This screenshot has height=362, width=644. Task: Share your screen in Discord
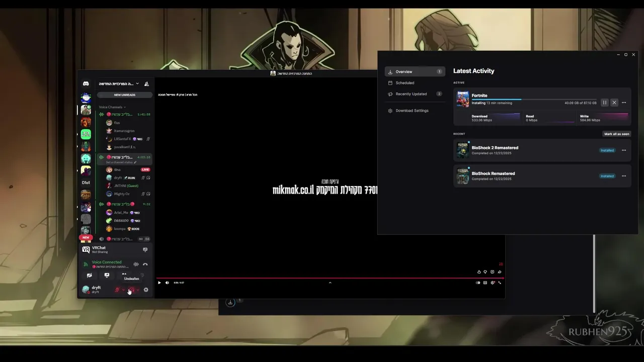click(x=107, y=276)
